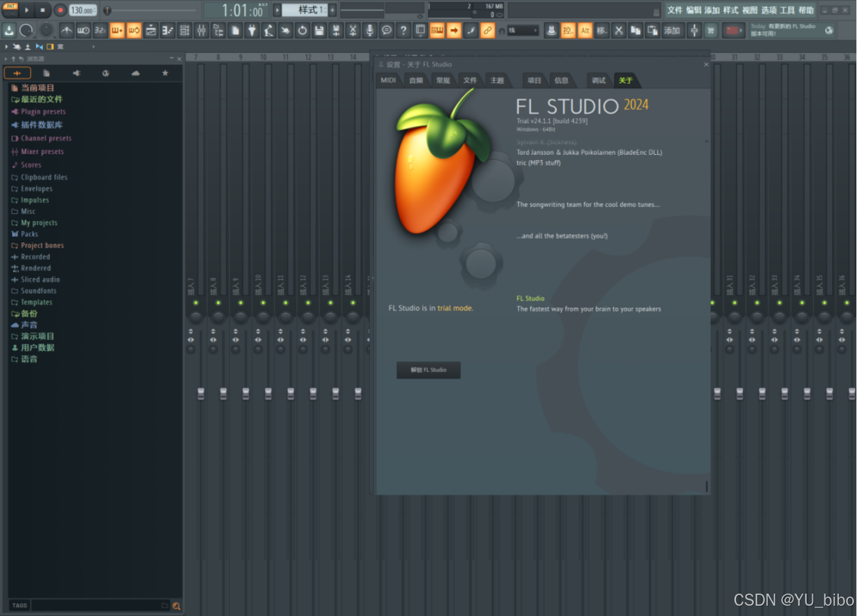Screen dimensions: 857x616
Task: Expand the Plugin presets folder
Action: point(39,112)
